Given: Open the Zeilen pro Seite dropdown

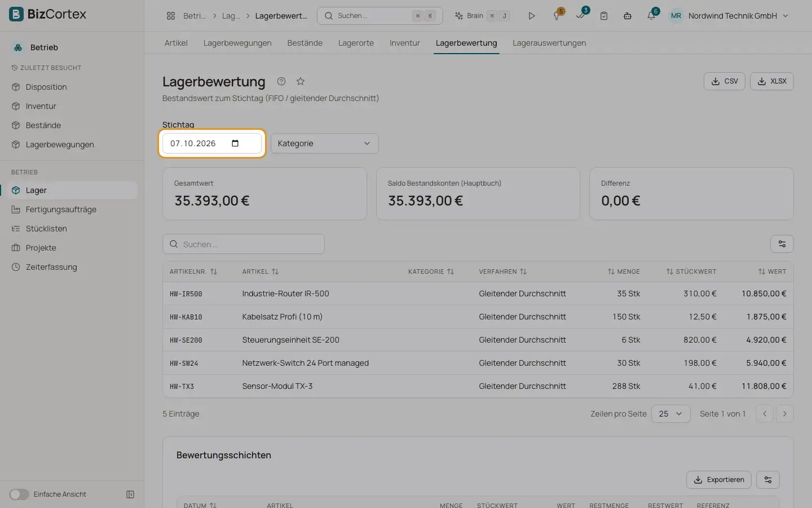Looking at the screenshot, I should tap(671, 414).
